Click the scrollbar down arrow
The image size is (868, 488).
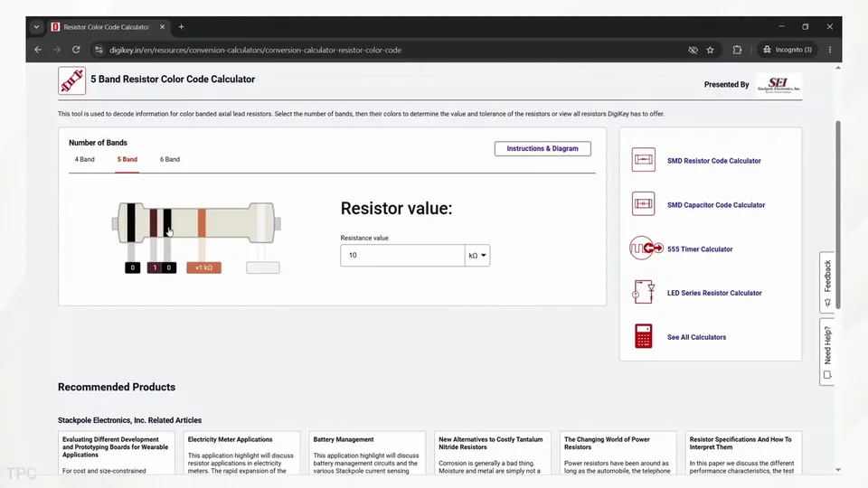coord(838,470)
